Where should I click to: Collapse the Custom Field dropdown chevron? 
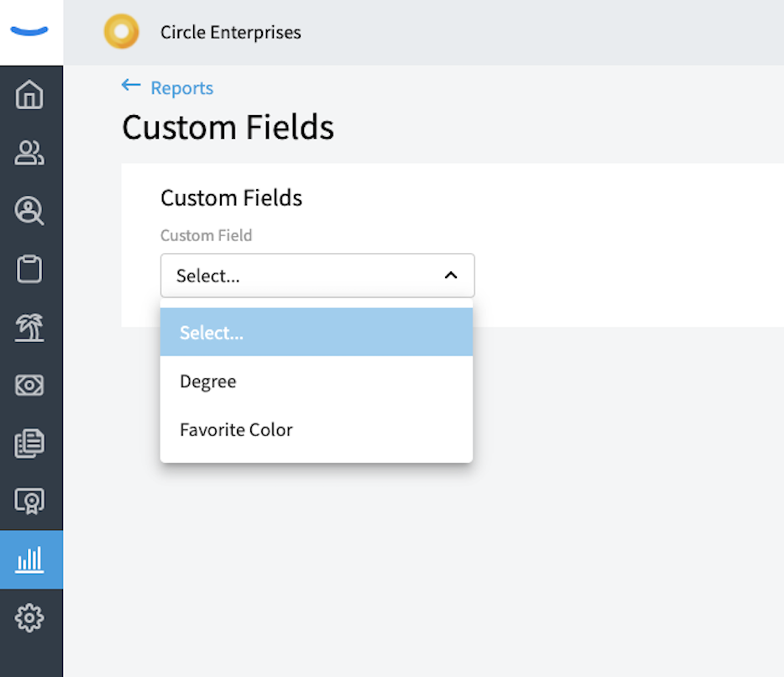pos(451,275)
